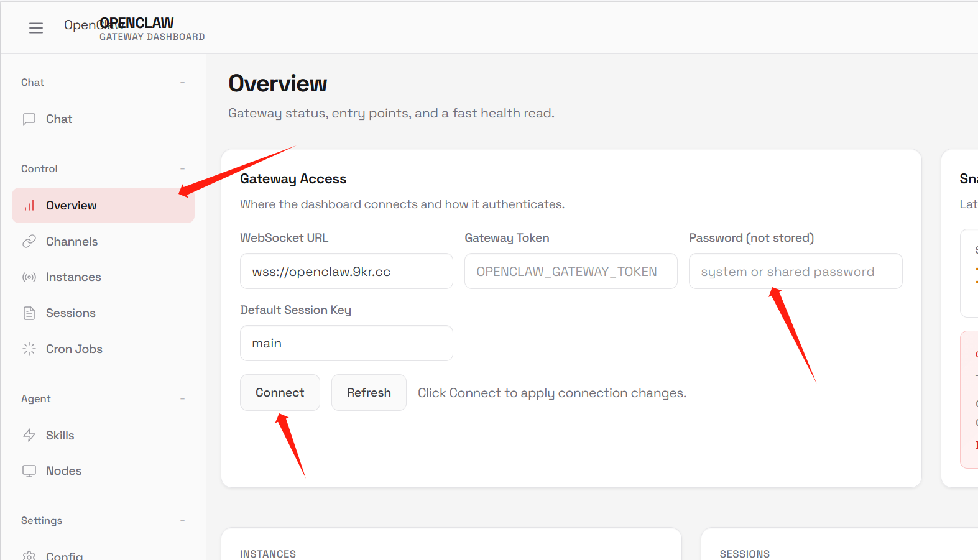Image resolution: width=978 pixels, height=560 pixels.
Task: Click the Sessions document icon
Action: point(29,313)
